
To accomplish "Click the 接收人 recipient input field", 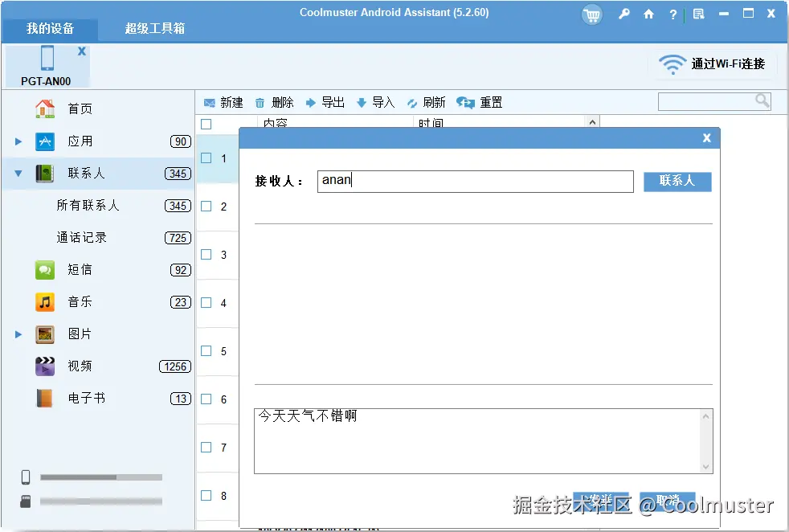I will click(x=475, y=181).
